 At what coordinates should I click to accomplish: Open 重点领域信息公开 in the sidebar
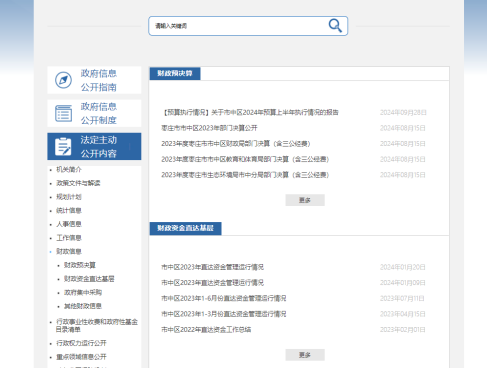point(81,357)
